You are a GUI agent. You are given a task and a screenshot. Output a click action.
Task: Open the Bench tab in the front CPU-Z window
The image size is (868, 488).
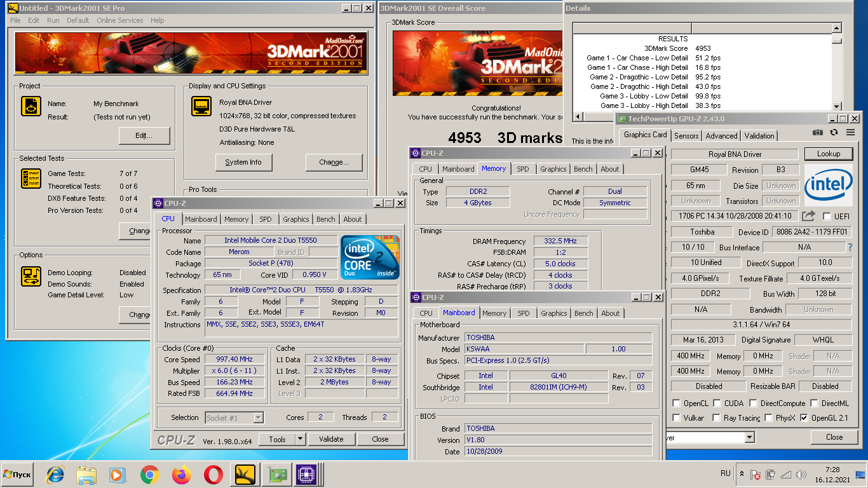pos(325,219)
